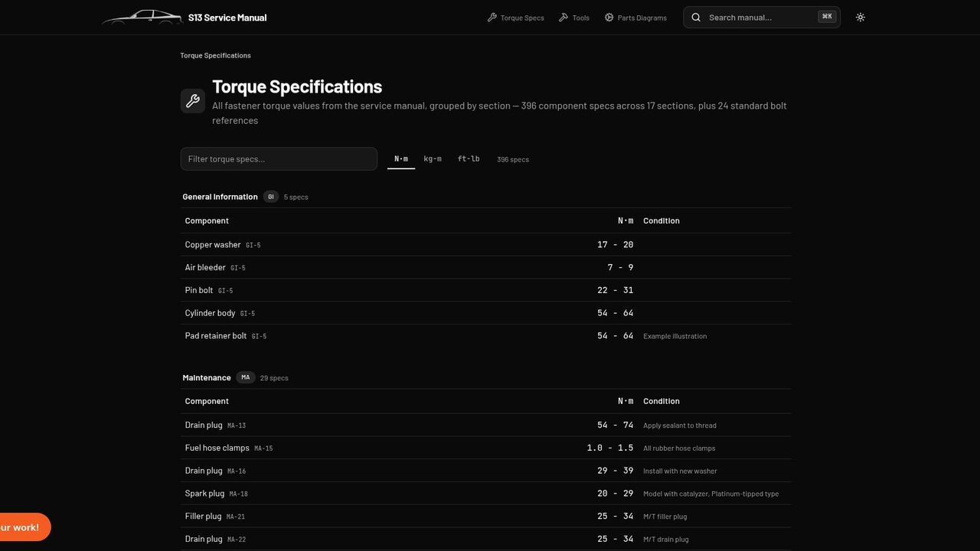Click the ⌘K shortcut badge

[x=827, y=17]
